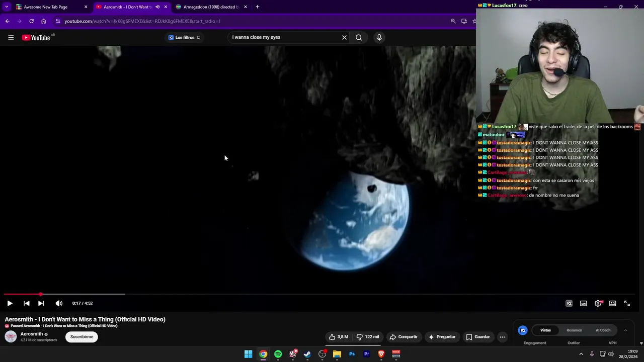Close the Aerosmith browser tab
The width and height of the screenshot is (644, 362).
[166, 7]
